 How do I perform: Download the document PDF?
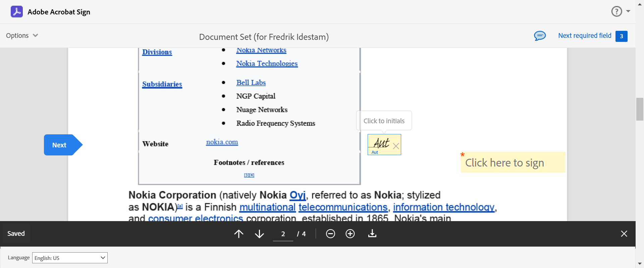(x=372, y=234)
